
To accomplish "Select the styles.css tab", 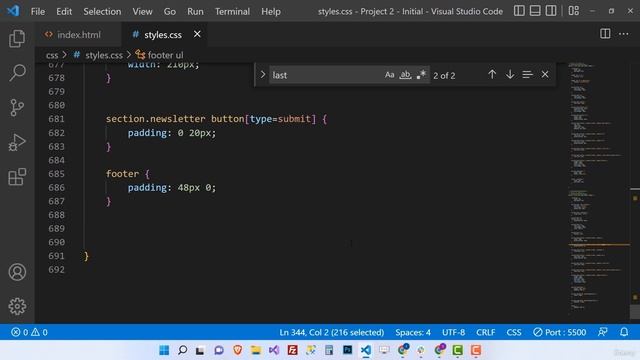I will [x=162, y=35].
